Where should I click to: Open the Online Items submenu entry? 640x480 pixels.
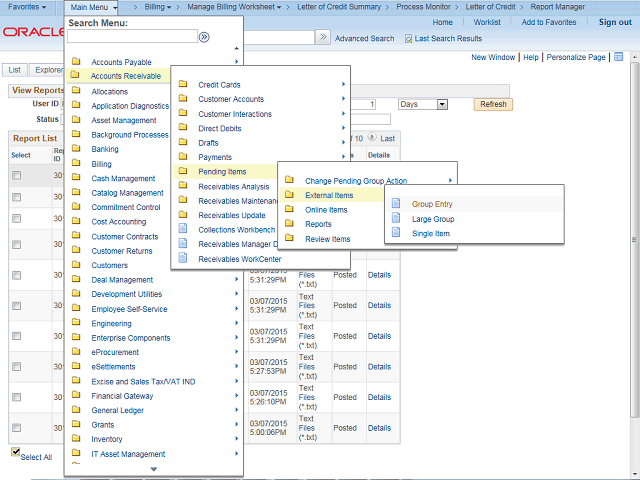coord(326,210)
